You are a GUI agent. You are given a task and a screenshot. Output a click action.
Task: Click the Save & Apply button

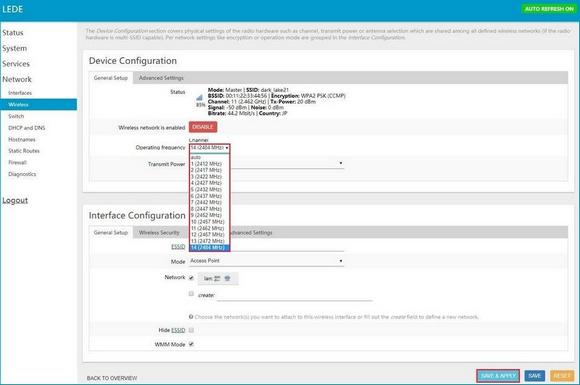pos(498,376)
